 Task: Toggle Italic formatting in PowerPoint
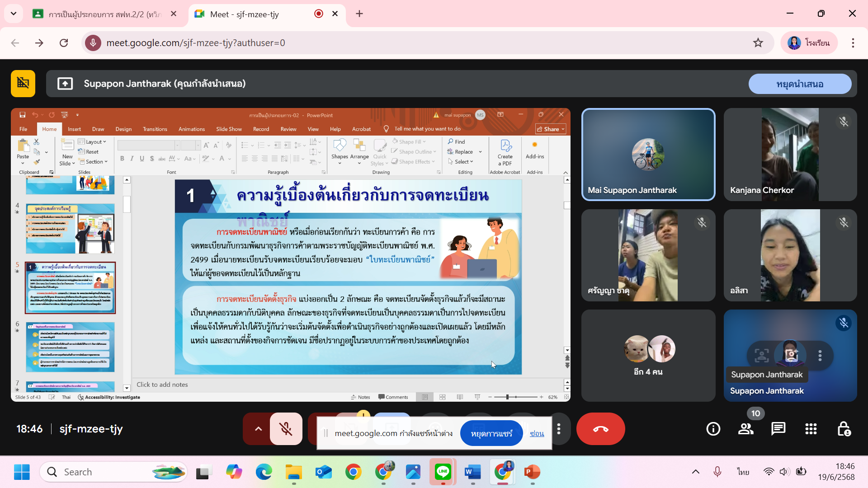pyautogui.click(x=132, y=159)
